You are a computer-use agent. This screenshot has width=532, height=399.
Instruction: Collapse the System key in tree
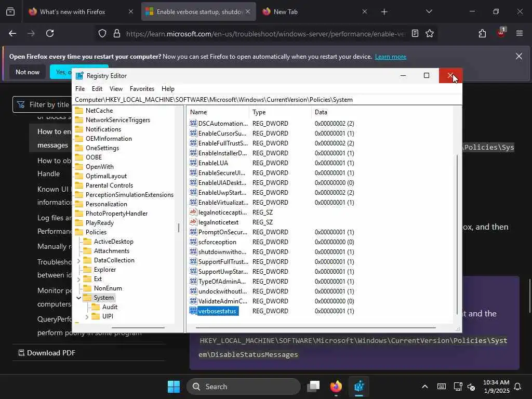tap(79, 298)
